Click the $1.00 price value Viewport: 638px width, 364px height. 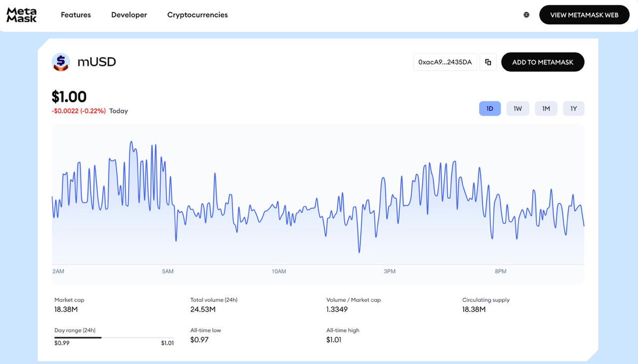pyautogui.click(x=69, y=97)
